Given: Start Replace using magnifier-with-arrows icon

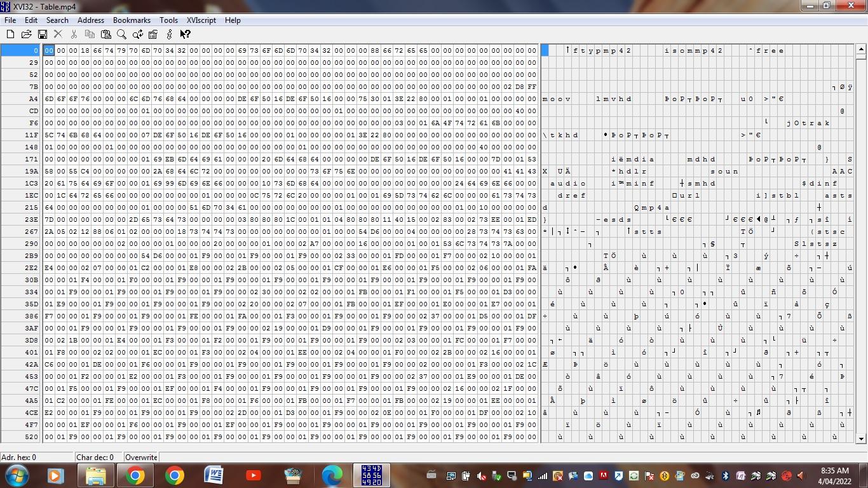Looking at the screenshot, I should point(137,34).
